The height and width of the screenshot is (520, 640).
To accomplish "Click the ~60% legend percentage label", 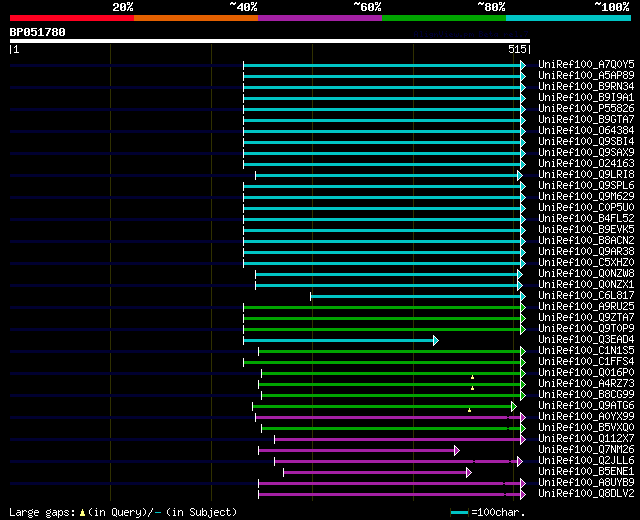I will click(367, 7).
